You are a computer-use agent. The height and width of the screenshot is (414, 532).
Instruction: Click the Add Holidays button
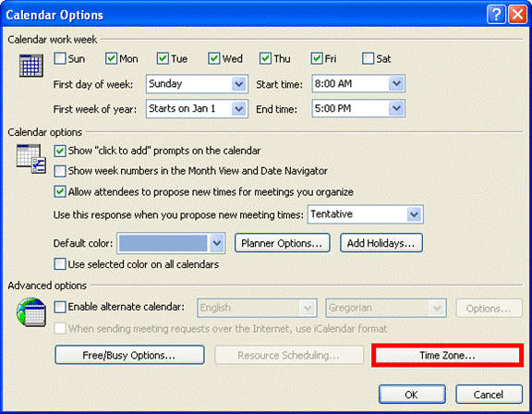point(381,243)
